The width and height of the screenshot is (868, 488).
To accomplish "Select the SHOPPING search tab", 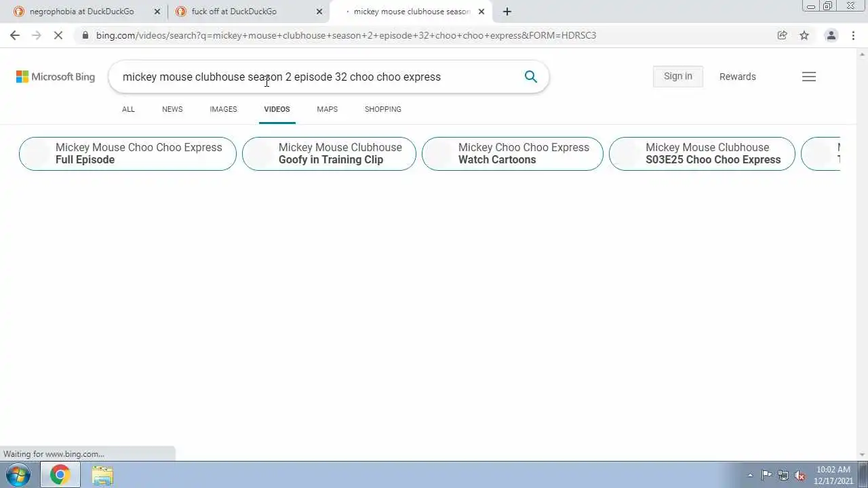I will point(382,109).
